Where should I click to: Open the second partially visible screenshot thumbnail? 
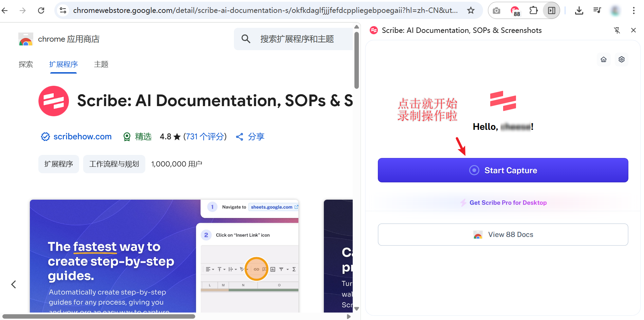[338, 256]
